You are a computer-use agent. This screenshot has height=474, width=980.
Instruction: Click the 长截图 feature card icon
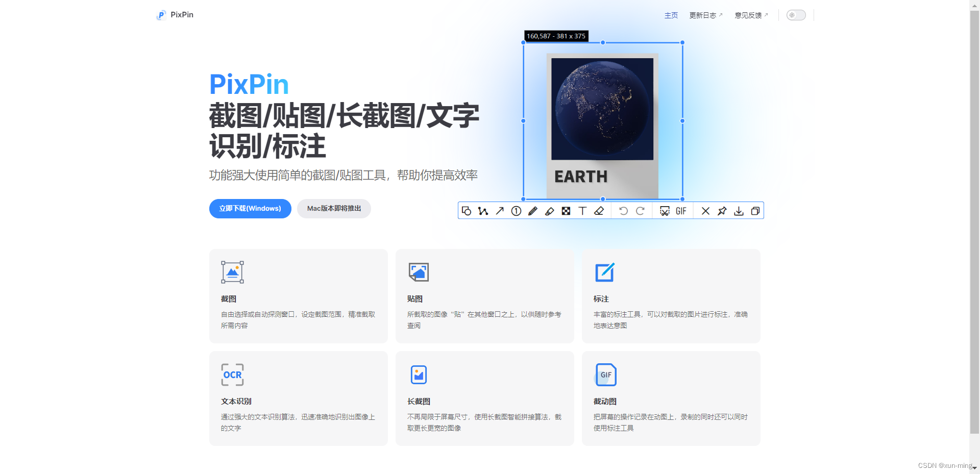click(419, 375)
